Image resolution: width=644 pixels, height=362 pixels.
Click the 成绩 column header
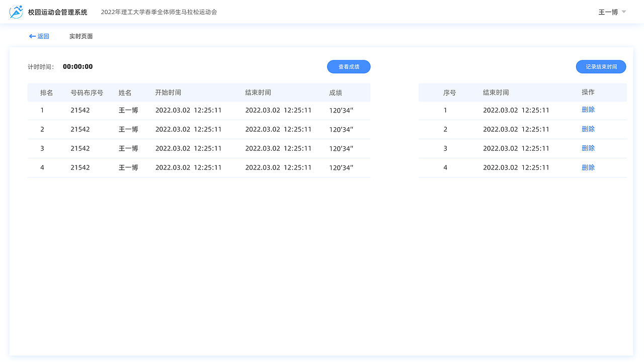335,93
